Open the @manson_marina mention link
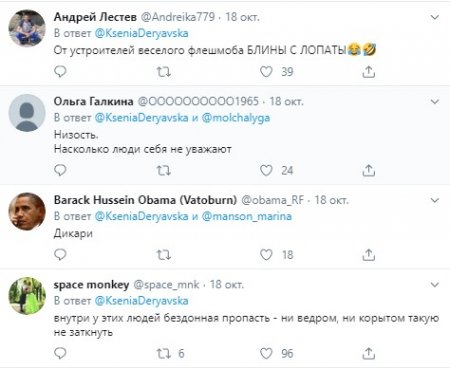This screenshot has width=450, height=369. (x=247, y=216)
